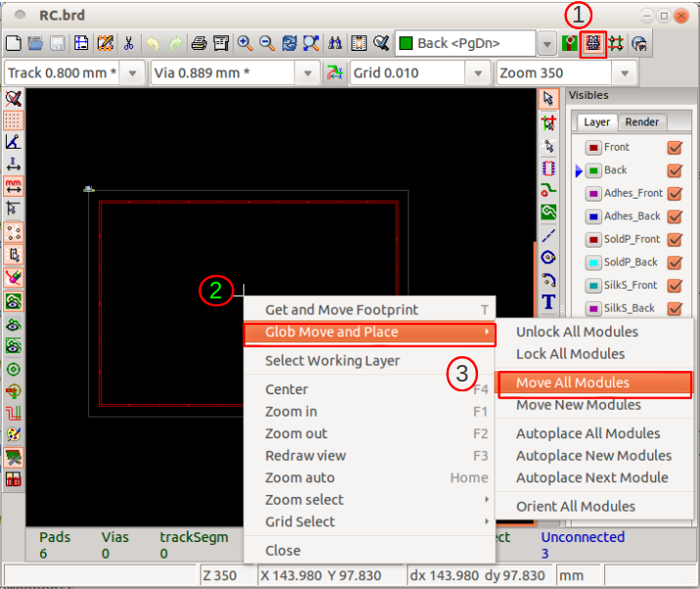Choose Autoplace Next Module
Screen dimensions: 700x589
click(x=594, y=477)
